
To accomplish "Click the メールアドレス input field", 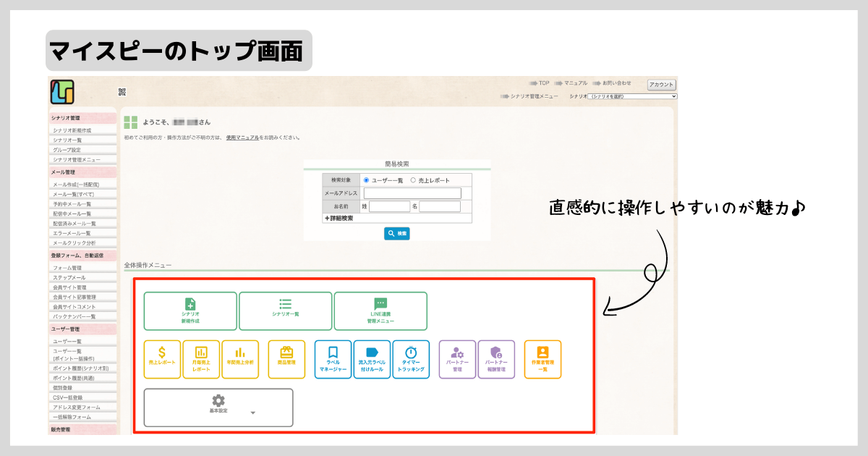I will [x=412, y=193].
